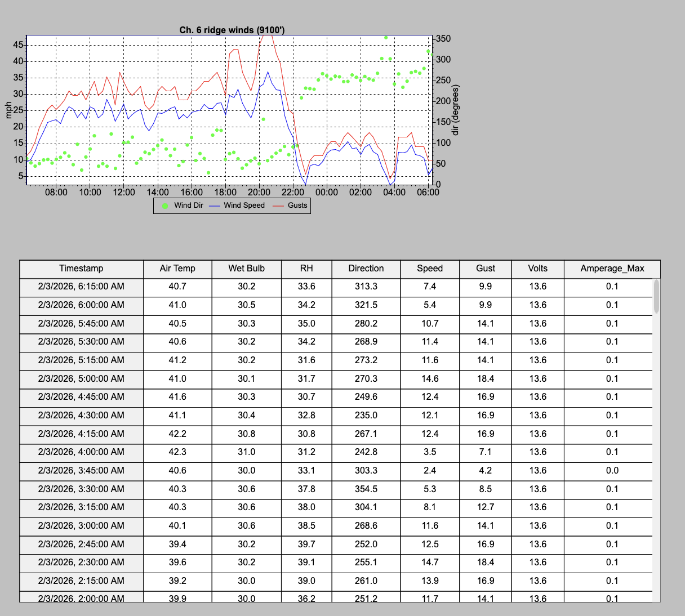Sort the table by Timestamp column
The width and height of the screenshot is (685, 616).
[x=81, y=269]
